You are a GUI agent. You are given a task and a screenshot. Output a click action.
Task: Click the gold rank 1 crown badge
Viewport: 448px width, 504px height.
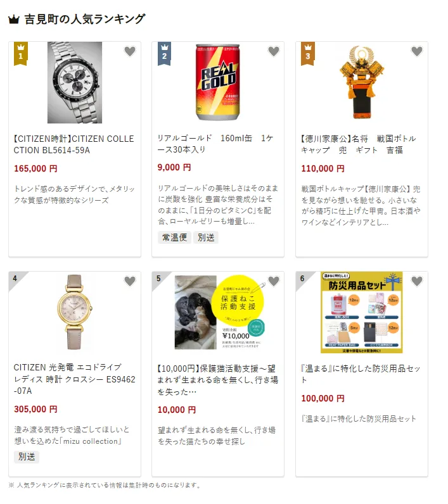pyautogui.click(x=20, y=53)
